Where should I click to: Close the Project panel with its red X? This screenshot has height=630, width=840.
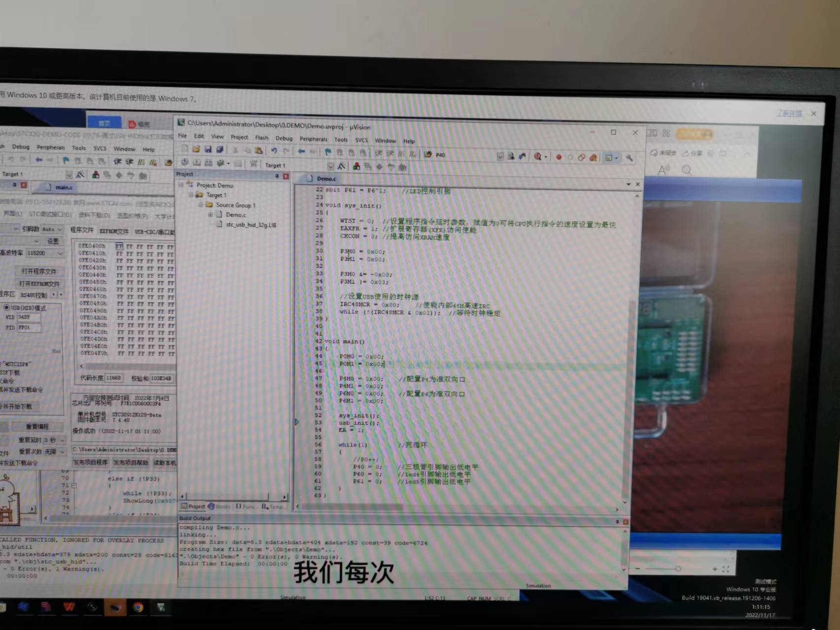coord(286,176)
